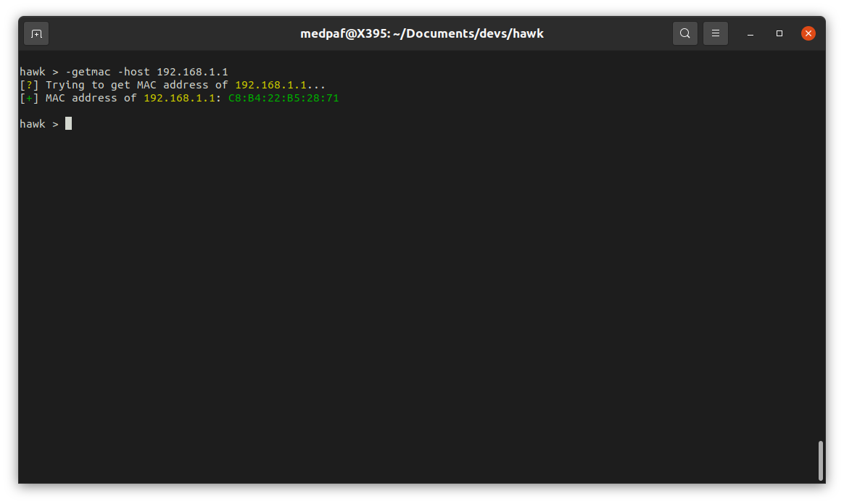Close the terminal with orange X button
Image resolution: width=844 pixels, height=504 pixels.
[x=808, y=33]
